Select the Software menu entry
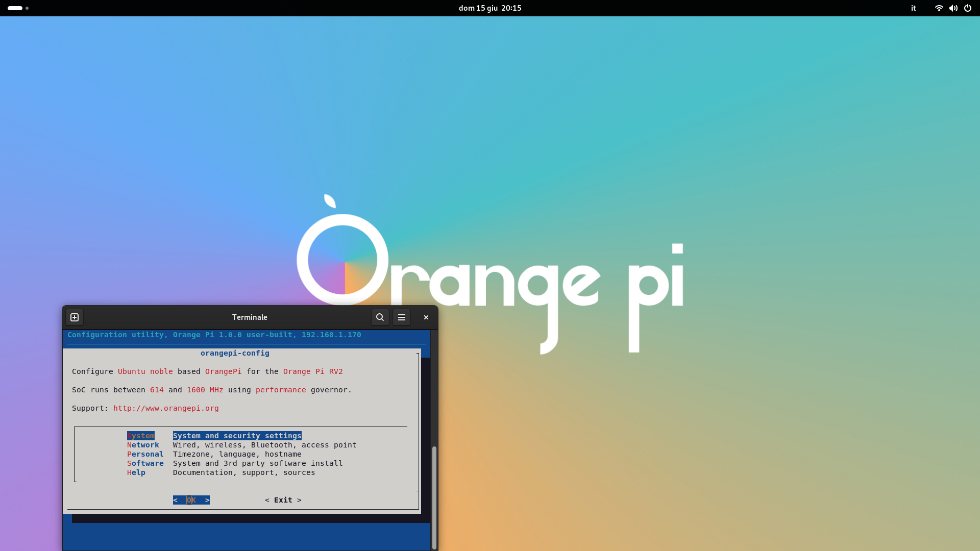 pyautogui.click(x=145, y=463)
